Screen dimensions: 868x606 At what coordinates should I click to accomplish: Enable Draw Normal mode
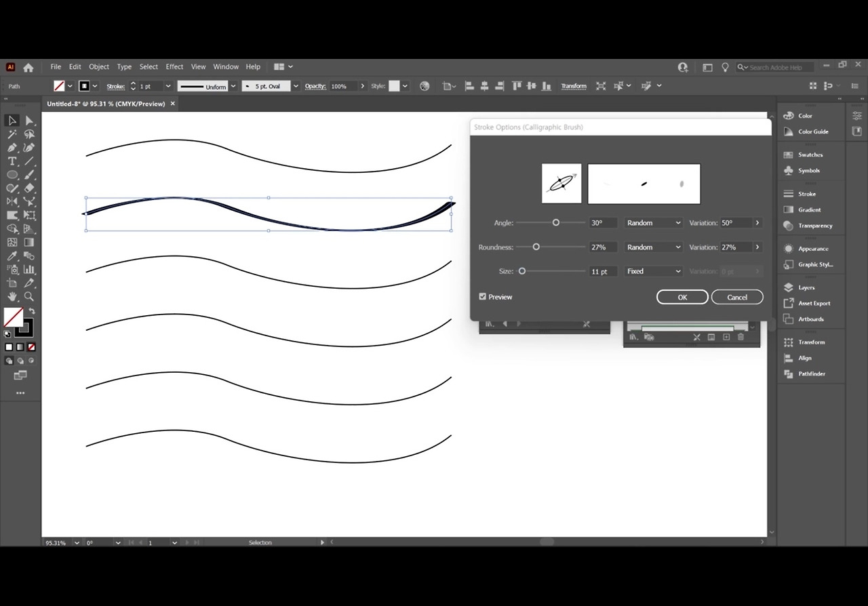[x=9, y=361]
